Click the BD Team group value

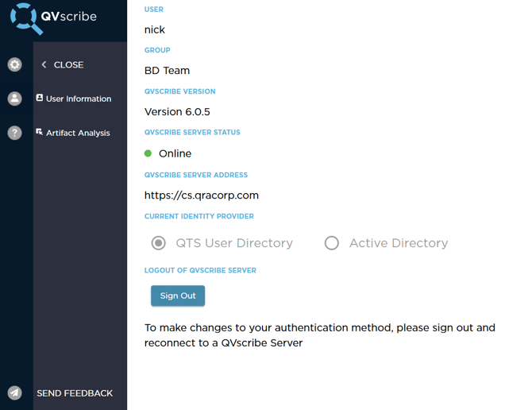click(167, 71)
